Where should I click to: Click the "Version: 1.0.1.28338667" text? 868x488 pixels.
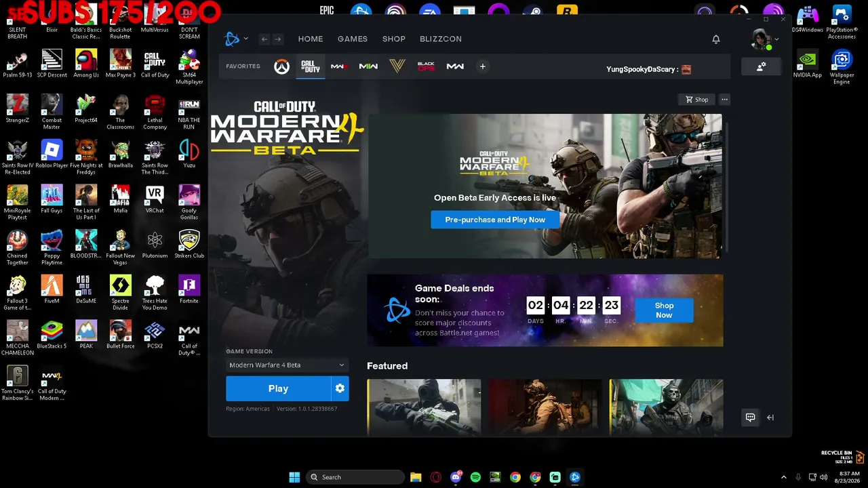[307, 409]
